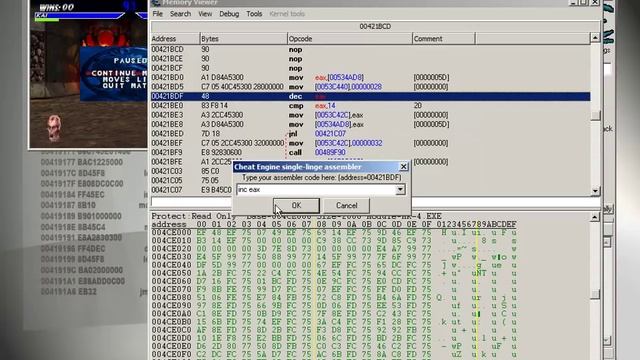Click hex dump row 004CE020
This screenshot has width=640, height=360.
click(x=334, y=249)
